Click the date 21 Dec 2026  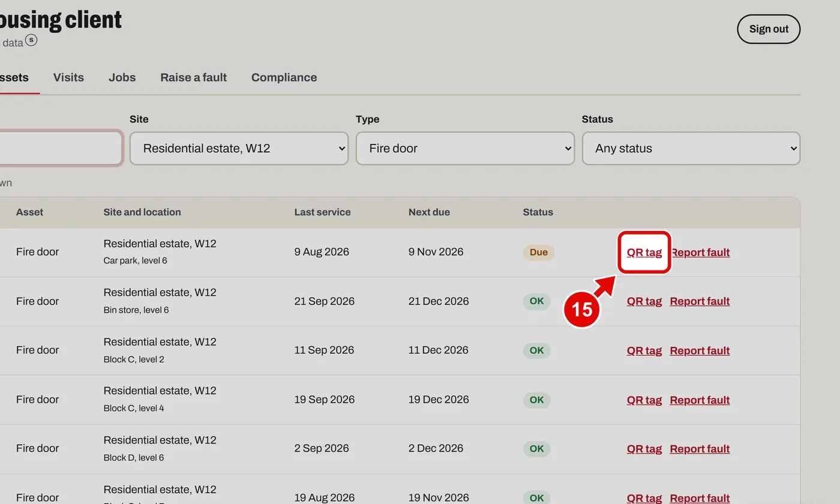(439, 301)
